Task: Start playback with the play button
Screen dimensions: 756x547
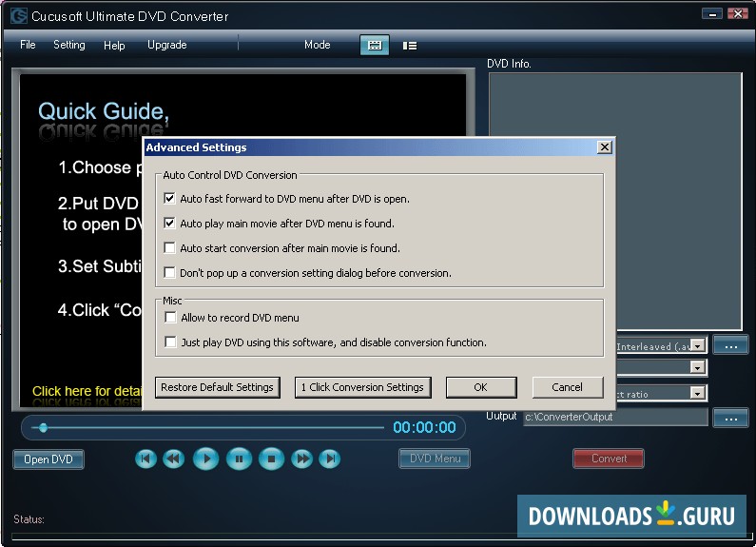Action: [x=205, y=459]
